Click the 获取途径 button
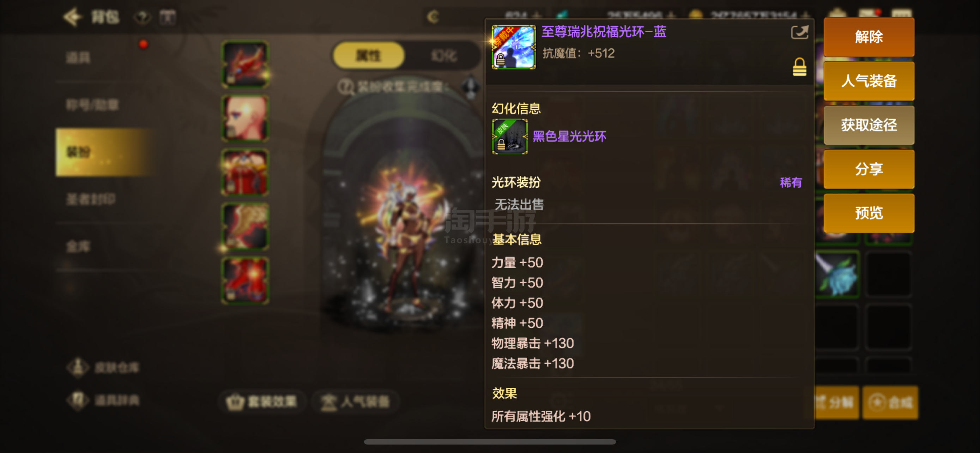This screenshot has height=453, width=980. click(x=869, y=125)
